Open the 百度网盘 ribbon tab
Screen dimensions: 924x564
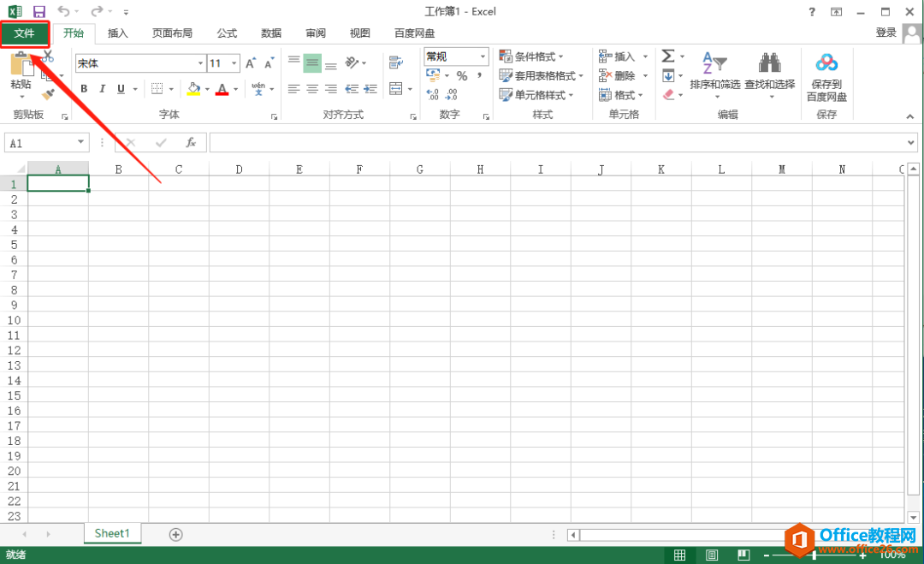414,33
